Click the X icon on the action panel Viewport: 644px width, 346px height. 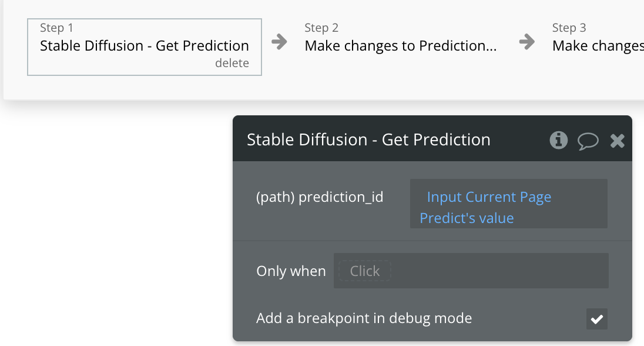coord(617,140)
